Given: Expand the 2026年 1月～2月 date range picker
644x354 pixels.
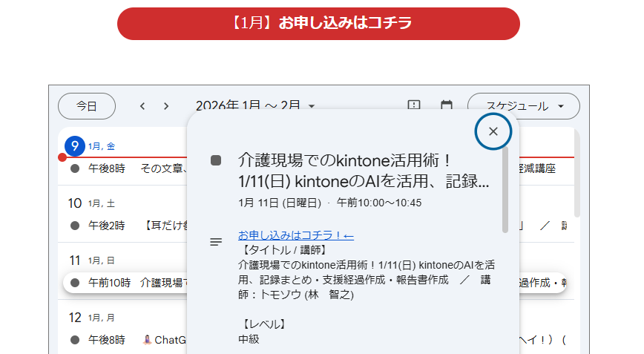Looking at the screenshot, I should tap(254, 106).
